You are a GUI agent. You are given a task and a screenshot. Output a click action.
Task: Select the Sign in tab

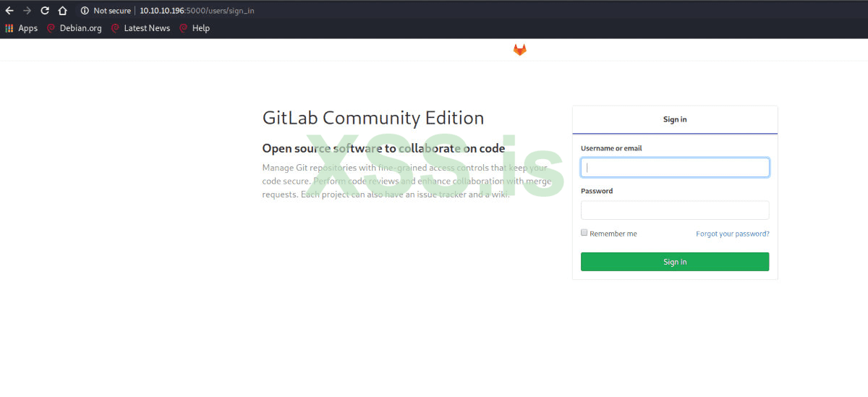675,119
